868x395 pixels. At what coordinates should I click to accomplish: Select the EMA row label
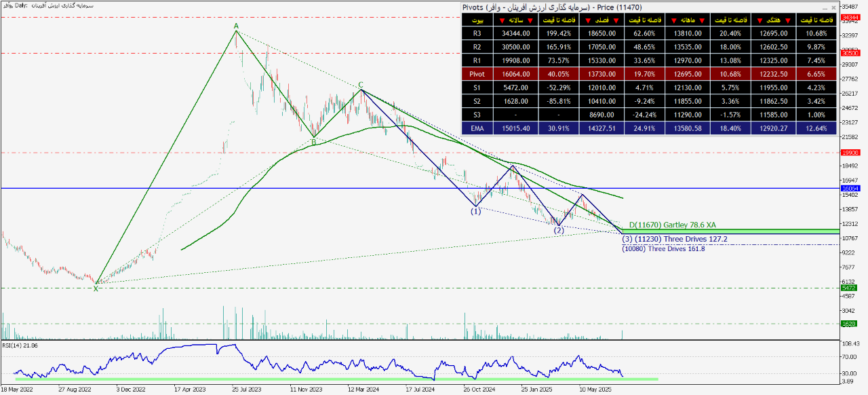[x=477, y=128]
